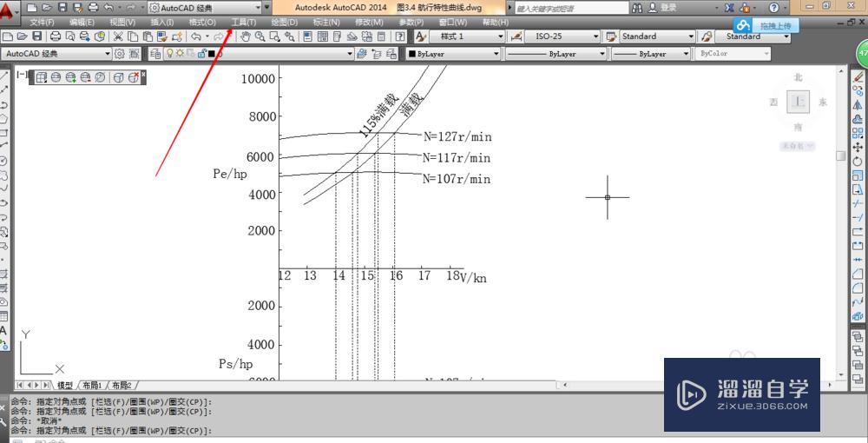This screenshot has width=868, height=443.
Task: Open the Tool Palettes window icon
Action: coord(337,36)
